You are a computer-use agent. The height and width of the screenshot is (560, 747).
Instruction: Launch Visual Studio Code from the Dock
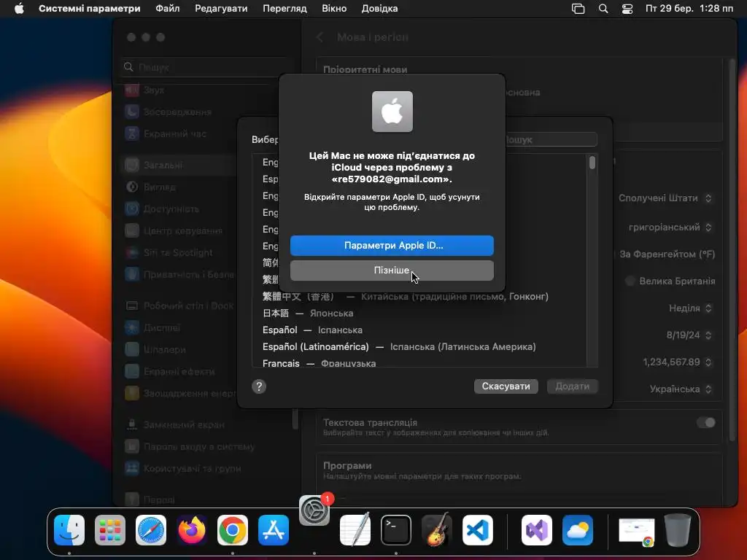(x=478, y=530)
